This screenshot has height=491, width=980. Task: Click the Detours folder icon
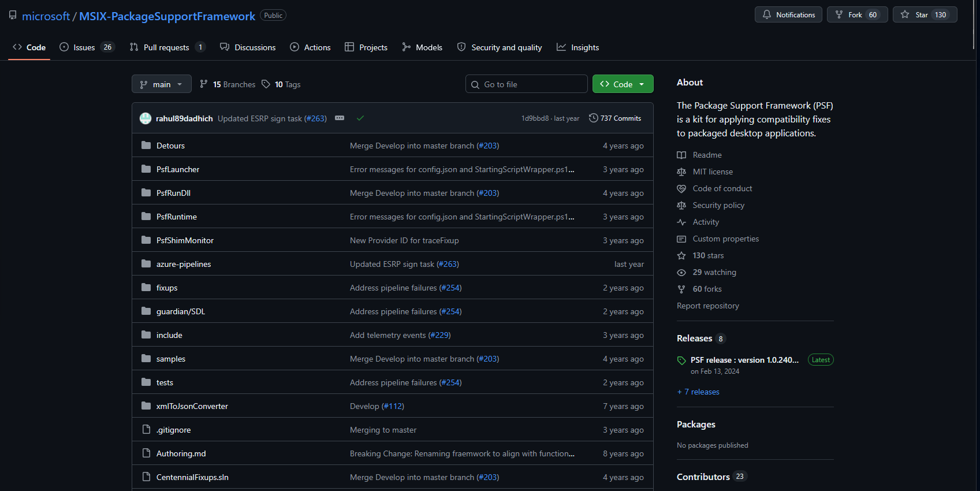146,146
